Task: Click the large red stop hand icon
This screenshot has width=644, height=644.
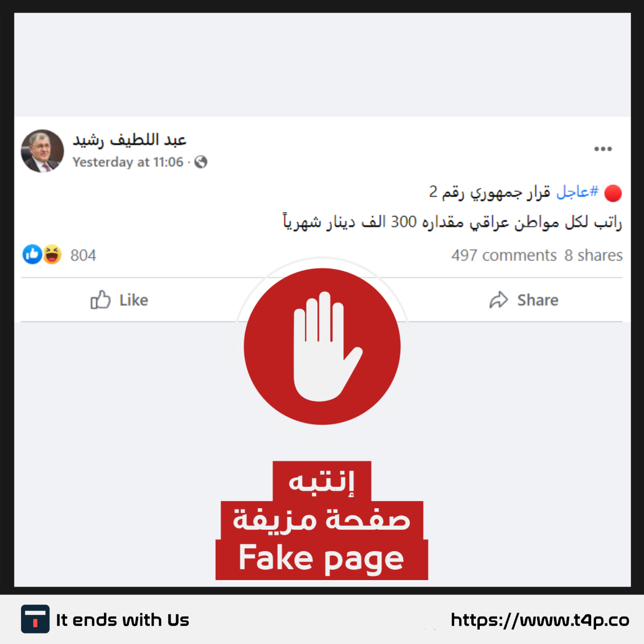Action: [x=322, y=346]
